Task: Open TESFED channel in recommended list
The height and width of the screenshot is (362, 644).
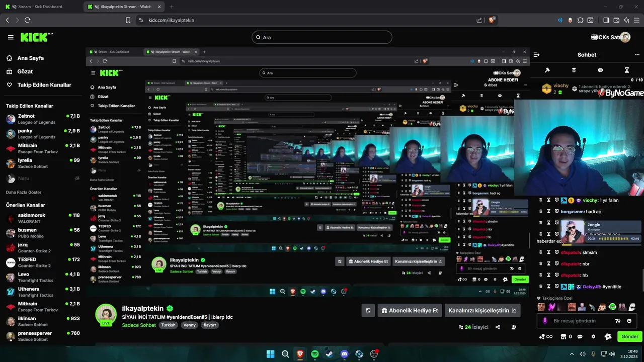Action: pos(43,262)
